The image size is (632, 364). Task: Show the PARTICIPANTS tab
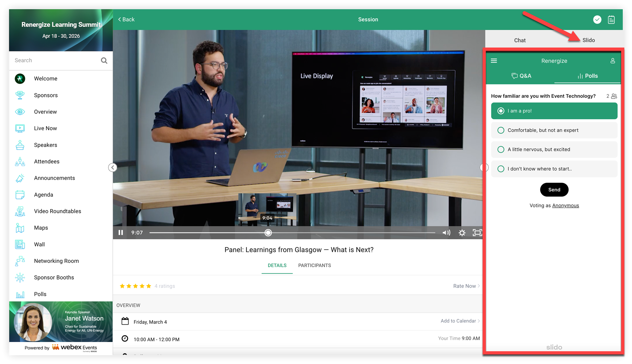(314, 265)
